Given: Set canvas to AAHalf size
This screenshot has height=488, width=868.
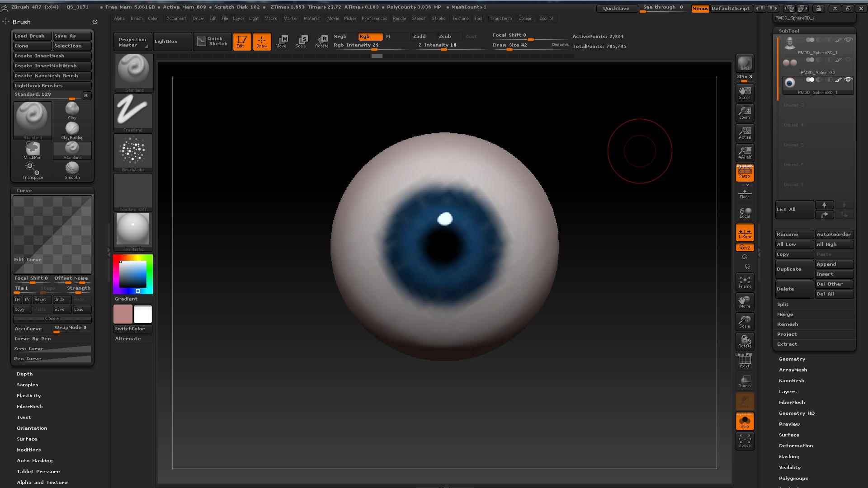Looking at the screenshot, I should pos(745,152).
